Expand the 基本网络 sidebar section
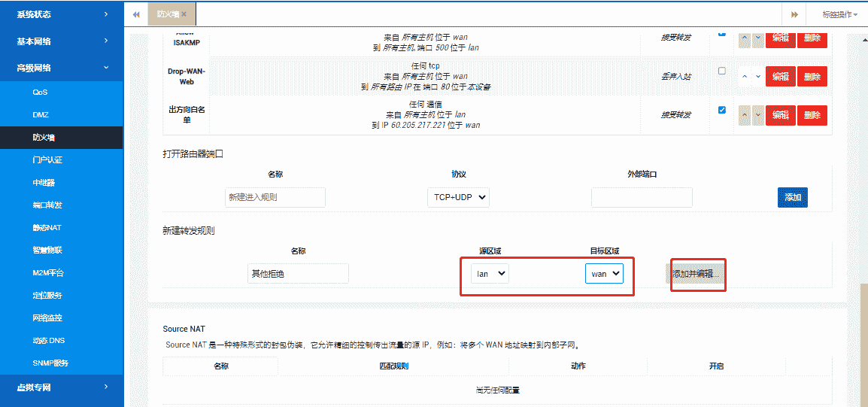868x407 pixels. coord(62,41)
